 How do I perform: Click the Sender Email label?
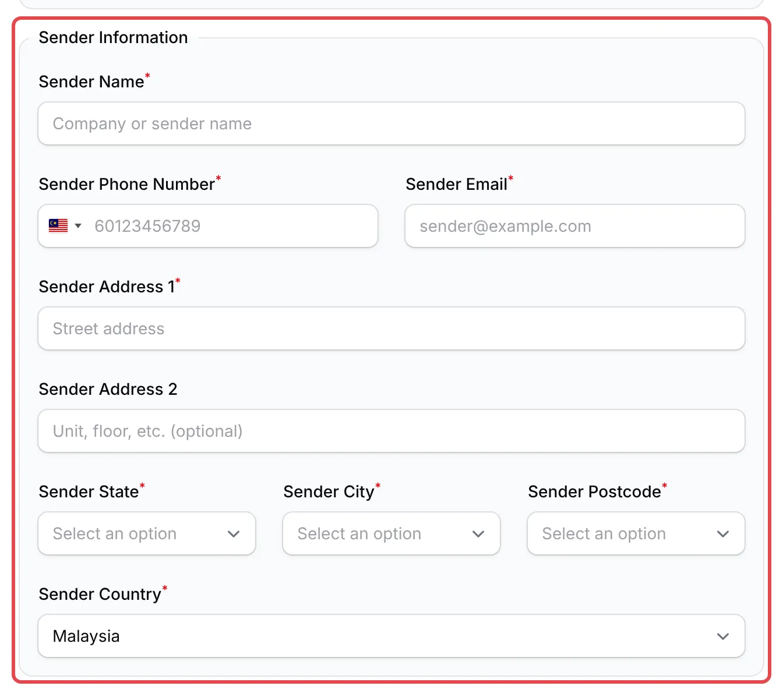(457, 184)
